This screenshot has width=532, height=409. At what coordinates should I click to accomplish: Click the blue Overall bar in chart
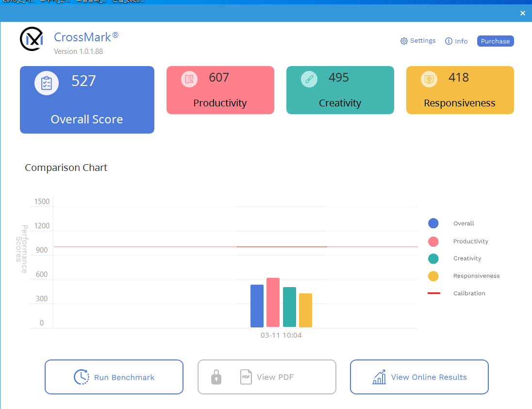(x=257, y=306)
